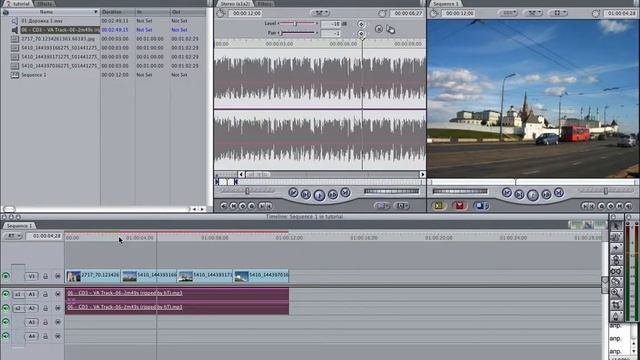The image size is (640, 360).
Task: Select the Sequence 1 tab in Timeline
Action: coord(19,226)
